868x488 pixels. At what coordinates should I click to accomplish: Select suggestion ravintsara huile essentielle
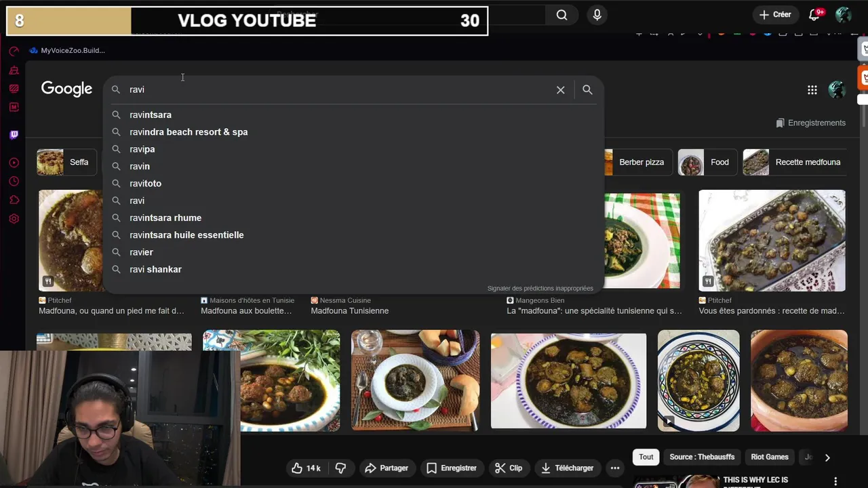(x=353, y=235)
